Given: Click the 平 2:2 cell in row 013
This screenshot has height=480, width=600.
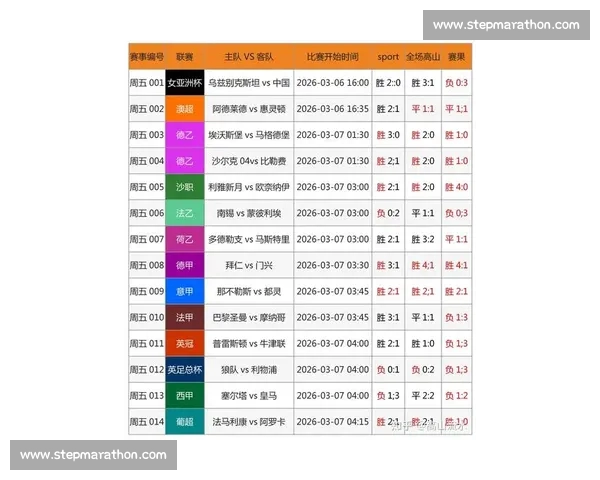Looking at the screenshot, I should point(423,395).
